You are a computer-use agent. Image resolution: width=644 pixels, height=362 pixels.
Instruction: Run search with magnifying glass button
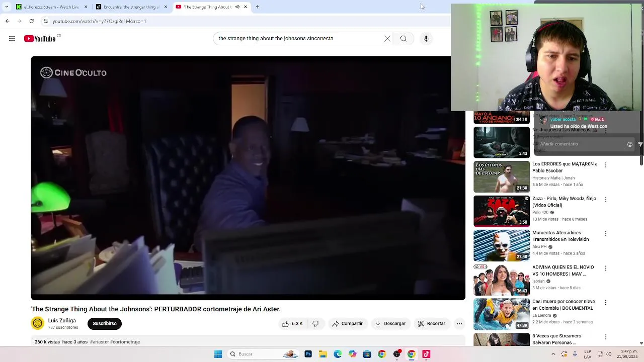404,39
